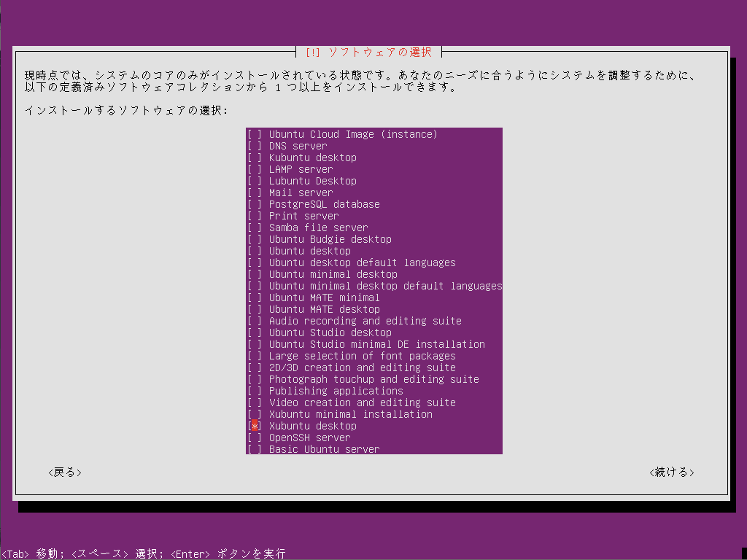Tick the Ubuntu Budgie desktop checkbox
The image size is (747, 560).
255,239
